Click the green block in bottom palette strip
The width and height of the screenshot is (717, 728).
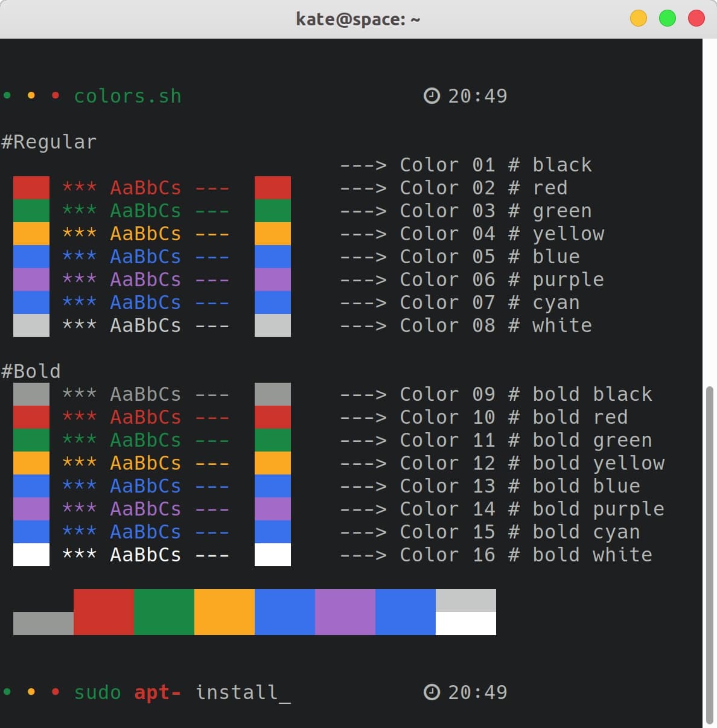coord(164,611)
